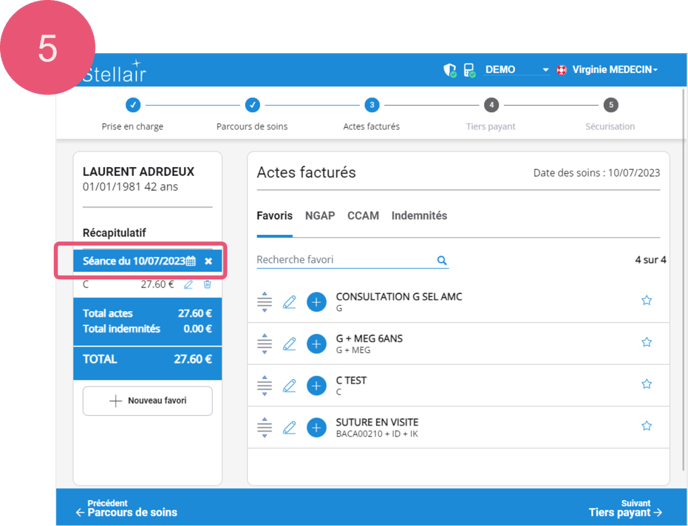Open the CCAM tab
The width and height of the screenshot is (688, 526).
362,216
